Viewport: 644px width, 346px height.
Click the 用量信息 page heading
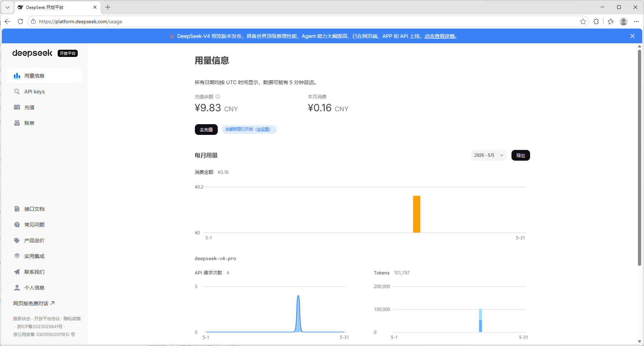(212, 60)
